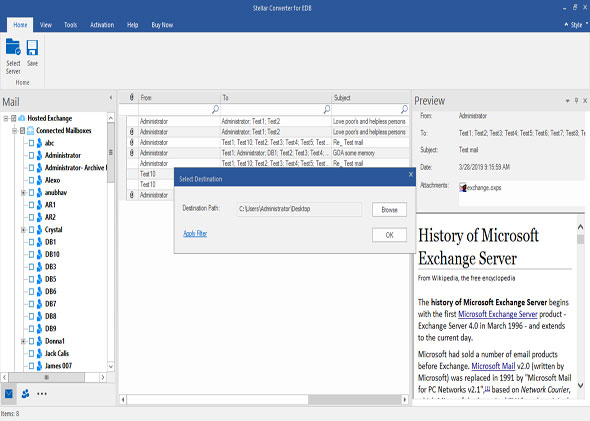Click search icon in From column filter
Viewport: 590px width, 421px height.
[215, 109]
